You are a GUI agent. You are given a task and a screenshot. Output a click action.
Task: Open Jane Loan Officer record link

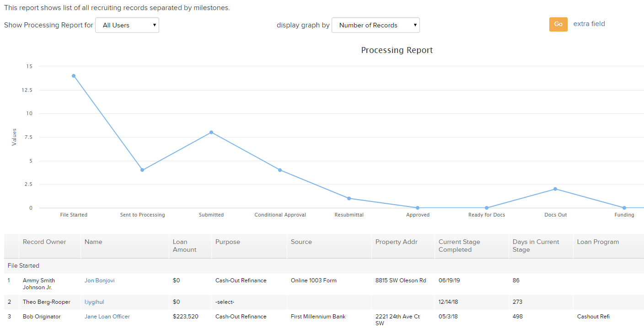coord(107,317)
